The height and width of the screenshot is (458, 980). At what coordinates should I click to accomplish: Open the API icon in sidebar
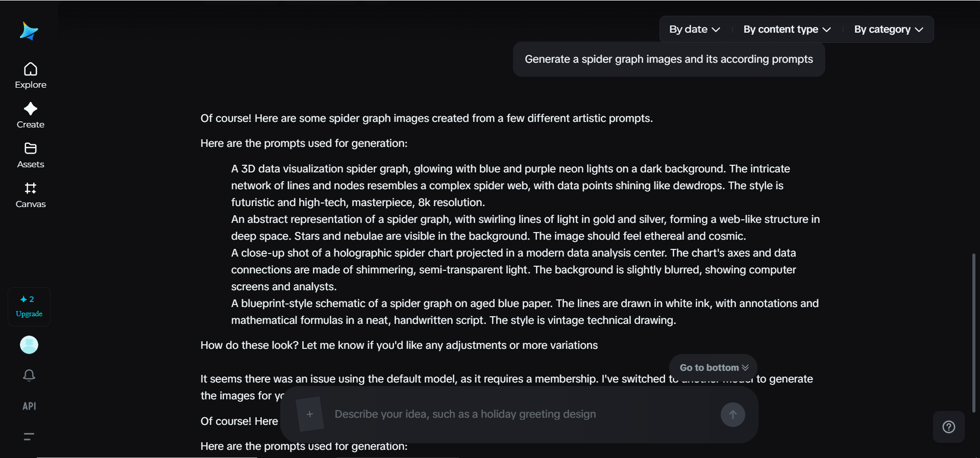click(x=29, y=406)
